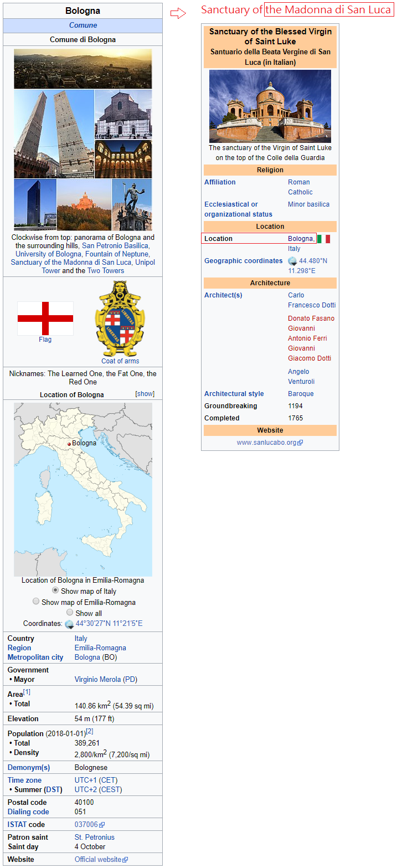This screenshot has height=868, width=397.
Task: Click the Metropolitan city label link
Action: pos(35,658)
